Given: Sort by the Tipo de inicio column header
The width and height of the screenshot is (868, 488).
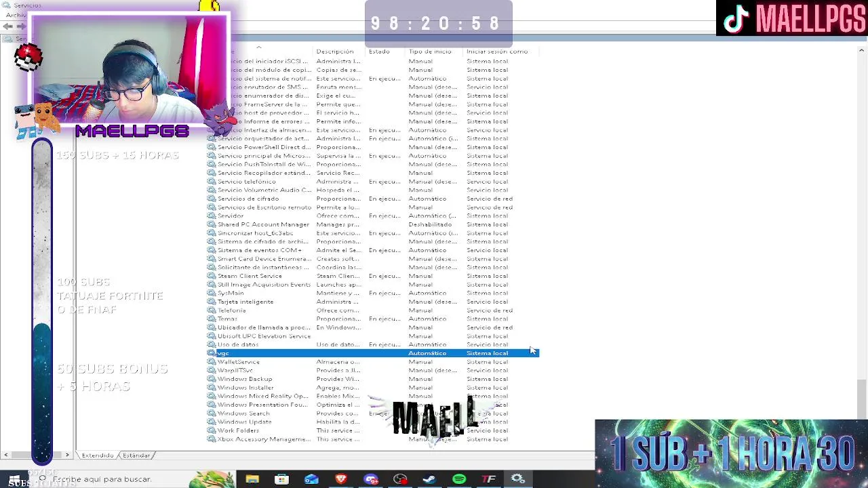Looking at the screenshot, I should [434, 52].
